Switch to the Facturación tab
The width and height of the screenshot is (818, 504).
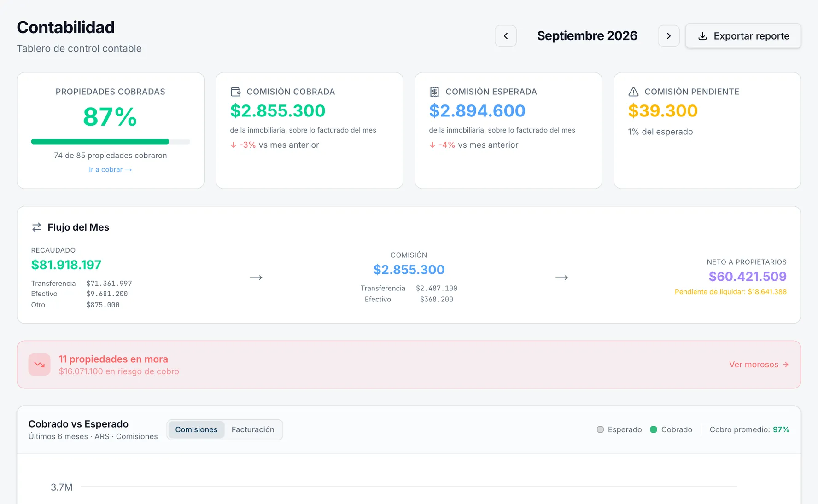[x=253, y=429]
